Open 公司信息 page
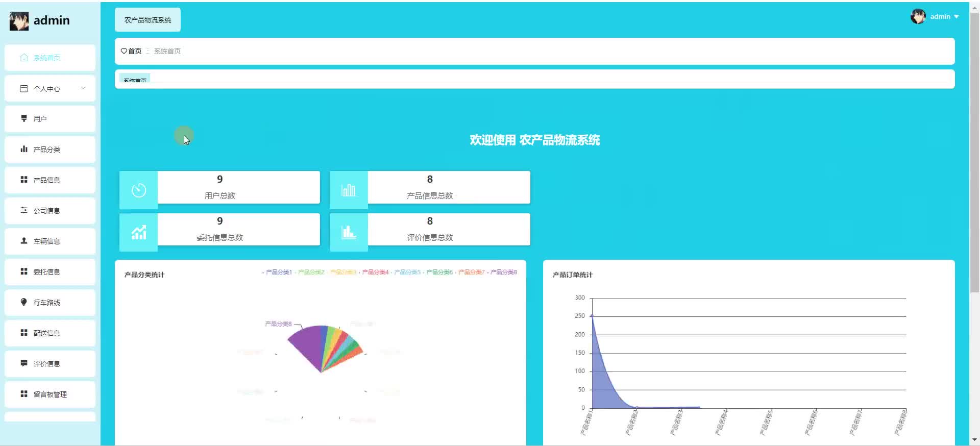The height and width of the screenshot is (446, 980). point(50,211)
